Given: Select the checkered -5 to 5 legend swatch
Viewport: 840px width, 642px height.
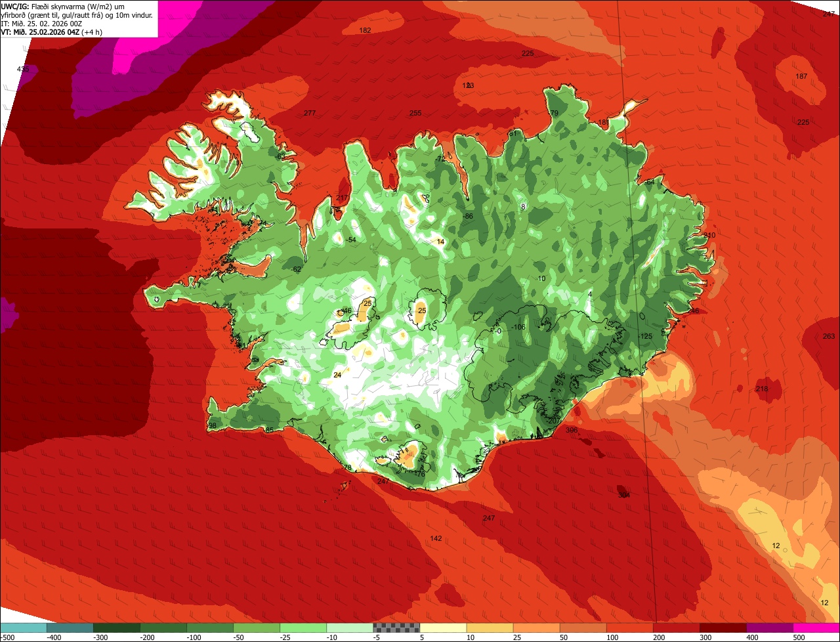Looking at the screenshot, I should click(x=396, y=628).
